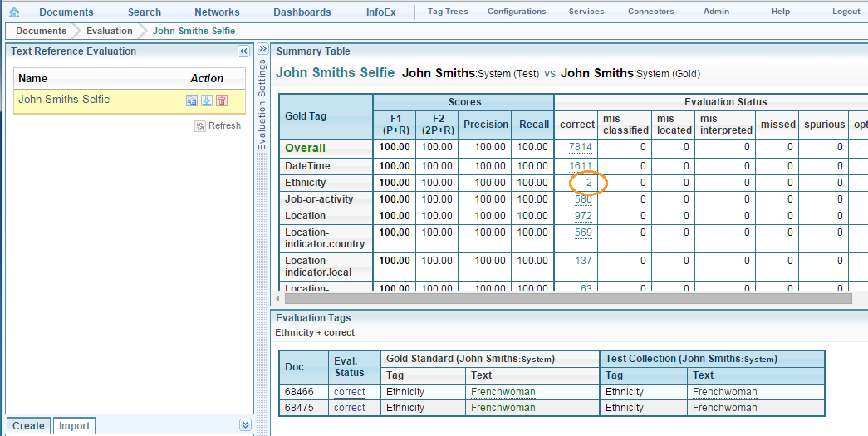Open the Frenchwoman gold text for doc 68475
This screenshot has width=868, height=436.
click(503, 408)
